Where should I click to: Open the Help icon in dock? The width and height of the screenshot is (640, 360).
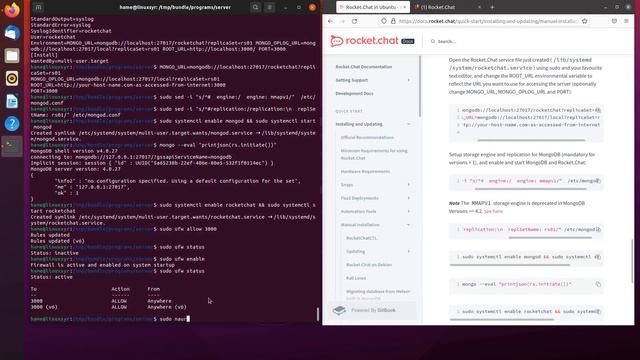(12, 123)
